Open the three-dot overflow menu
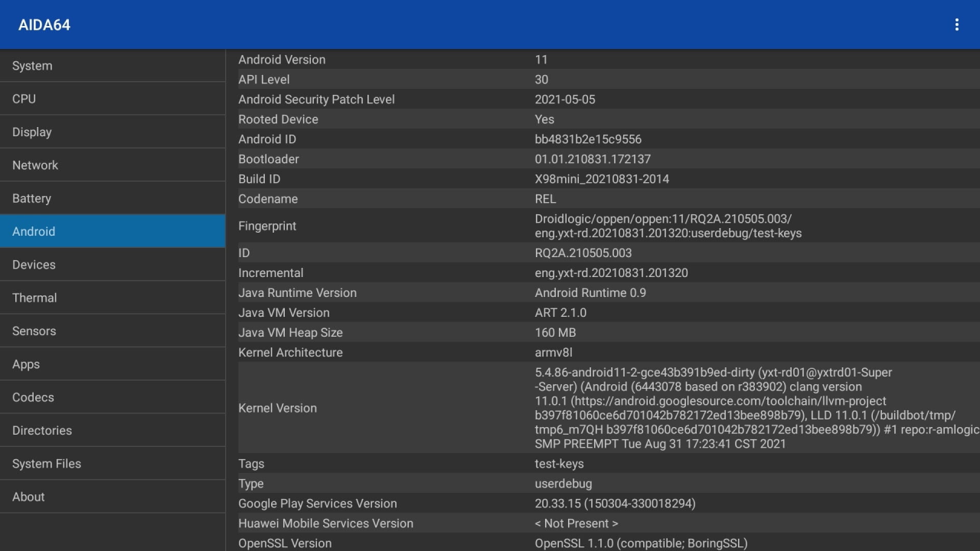 pyautogui.click(x=956, y=24)
